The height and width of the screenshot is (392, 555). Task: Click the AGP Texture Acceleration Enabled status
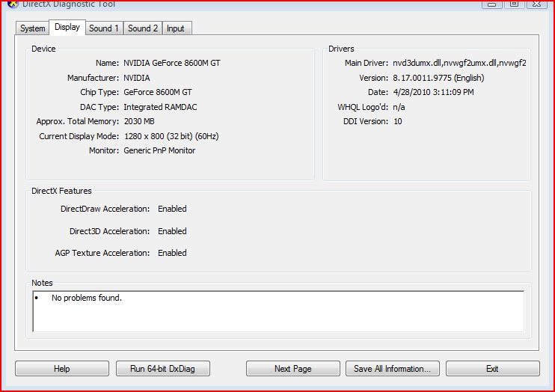[172, 253]
